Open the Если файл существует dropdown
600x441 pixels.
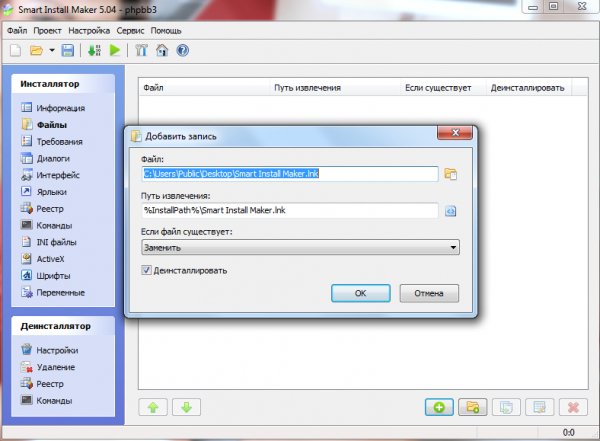pyautogui.click(x=300, y=247)
